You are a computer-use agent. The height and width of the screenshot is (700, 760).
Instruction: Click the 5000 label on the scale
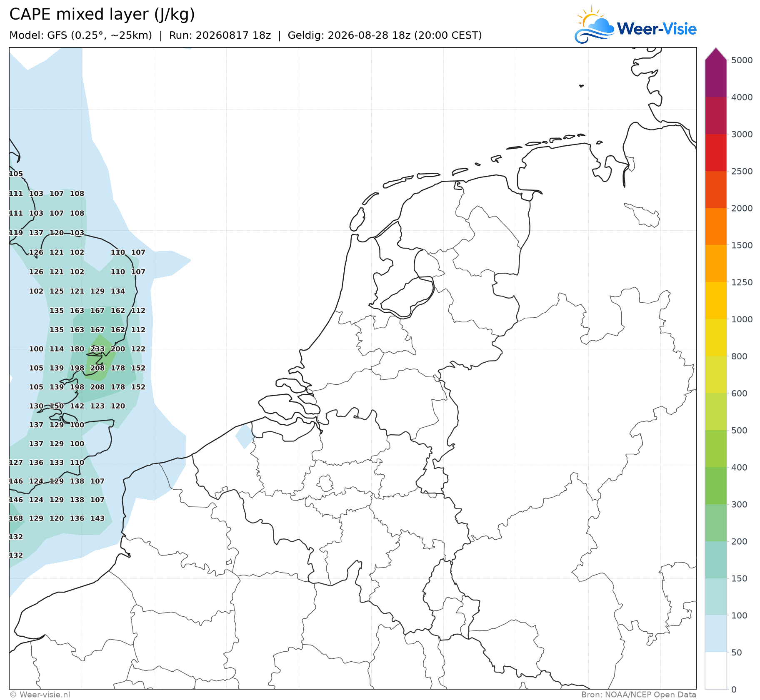[x=742, y=60]
